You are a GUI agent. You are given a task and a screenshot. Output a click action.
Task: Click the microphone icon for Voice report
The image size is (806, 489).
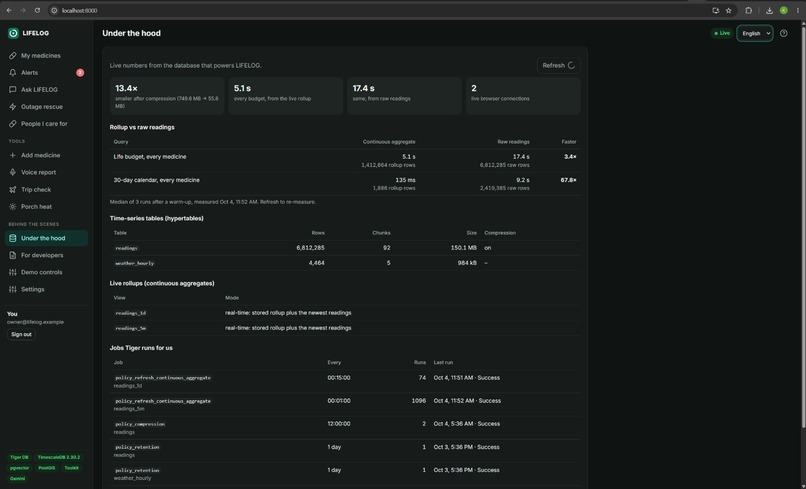tap(12, 172)
